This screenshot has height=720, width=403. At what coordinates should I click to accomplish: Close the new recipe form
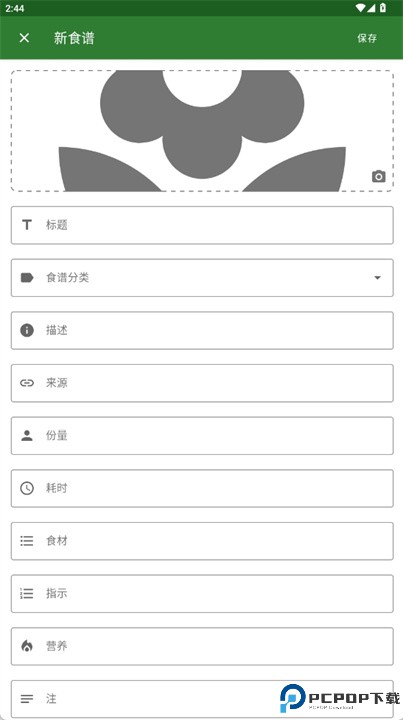pos(24,38)
